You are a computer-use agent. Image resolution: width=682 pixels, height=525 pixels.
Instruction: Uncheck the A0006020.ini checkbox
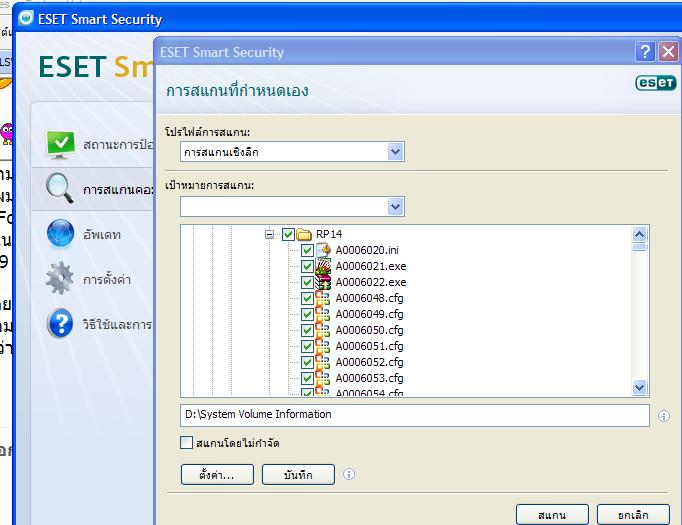[x=308, y=251]
